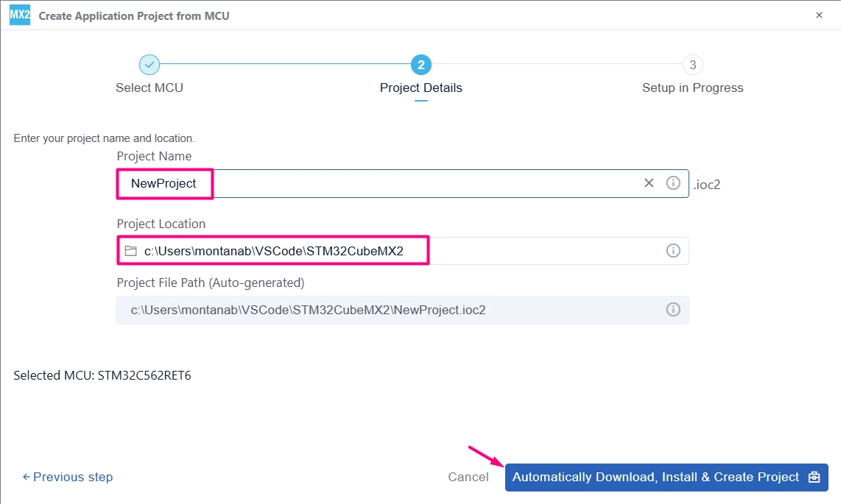
Task: Click the step 3 circle indicator
Action: point(693,65)
